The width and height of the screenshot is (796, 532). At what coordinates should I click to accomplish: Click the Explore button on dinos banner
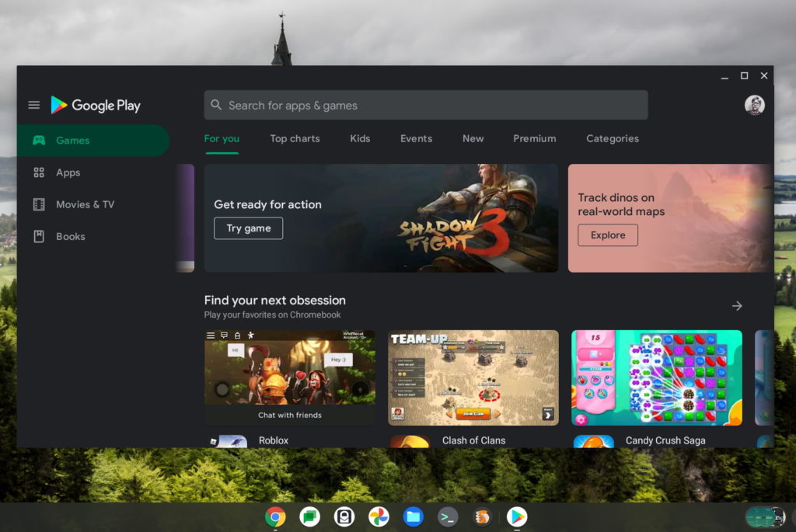click(608, 235)
